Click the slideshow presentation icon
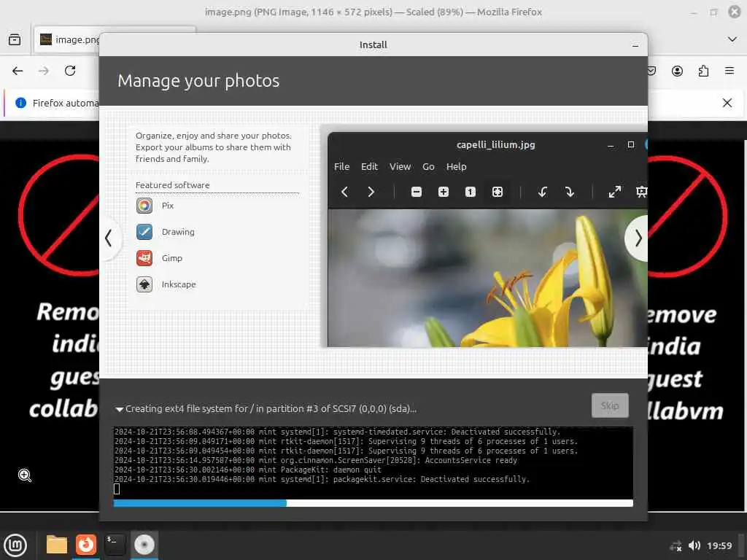The image size is (747, 560). click(x=642, y=192)
